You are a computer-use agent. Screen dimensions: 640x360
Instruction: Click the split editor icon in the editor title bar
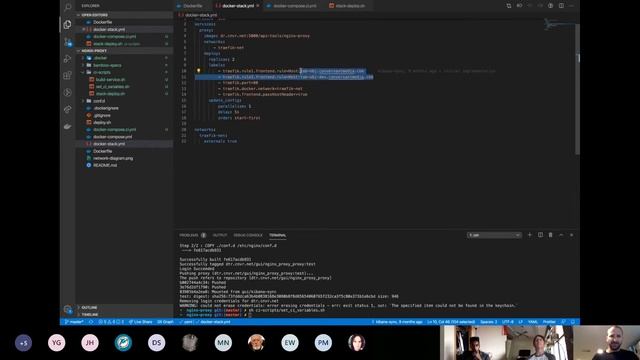(x=561, y=6)
